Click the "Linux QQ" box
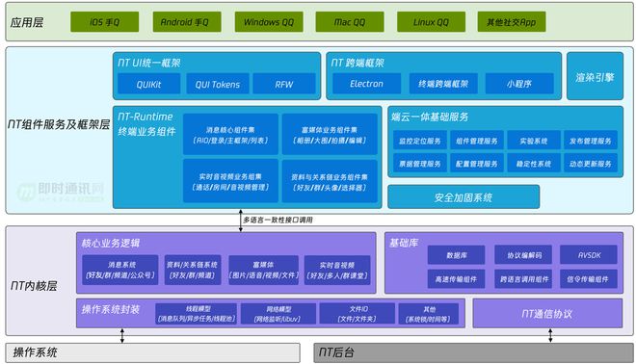The image size is (636, 364). coord(431,22)
